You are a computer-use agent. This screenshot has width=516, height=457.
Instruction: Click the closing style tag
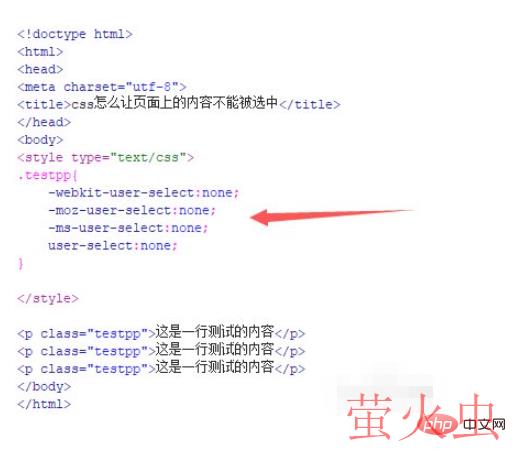pos(48,298)
